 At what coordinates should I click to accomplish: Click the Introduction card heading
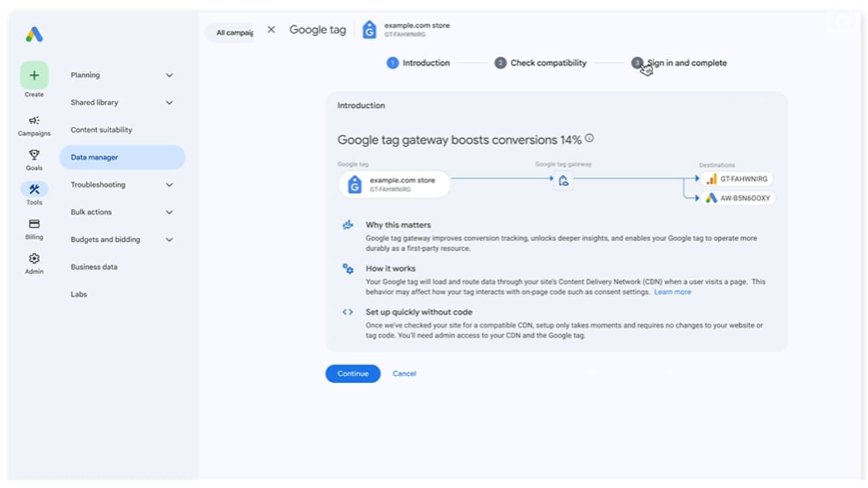pos(361,106)
